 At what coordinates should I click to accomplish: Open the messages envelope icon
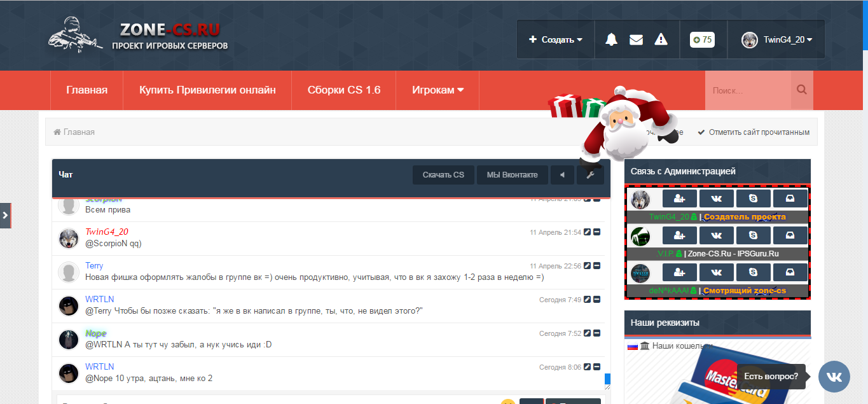click(636, 39)
